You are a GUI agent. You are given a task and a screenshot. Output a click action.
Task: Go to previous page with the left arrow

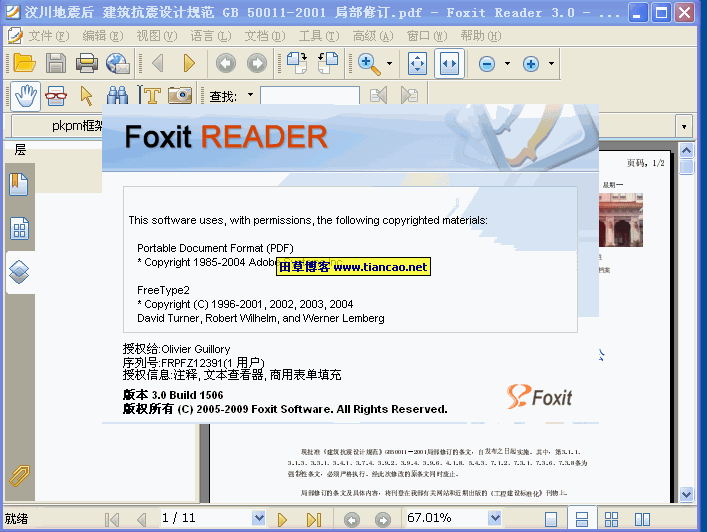(x=158, y=63)
